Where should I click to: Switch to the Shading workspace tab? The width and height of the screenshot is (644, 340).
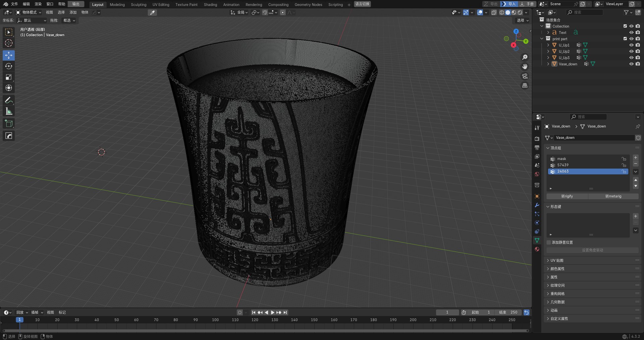pos(210,5)
